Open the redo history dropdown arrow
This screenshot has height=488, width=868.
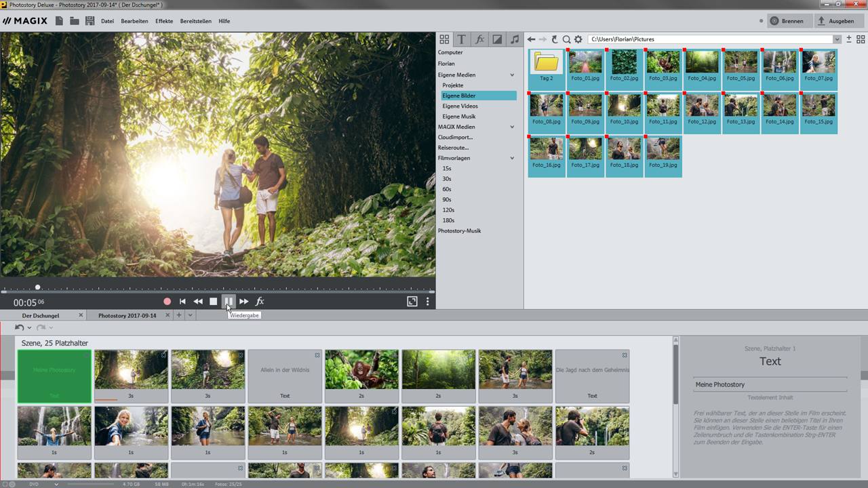[x=51, y=328]
